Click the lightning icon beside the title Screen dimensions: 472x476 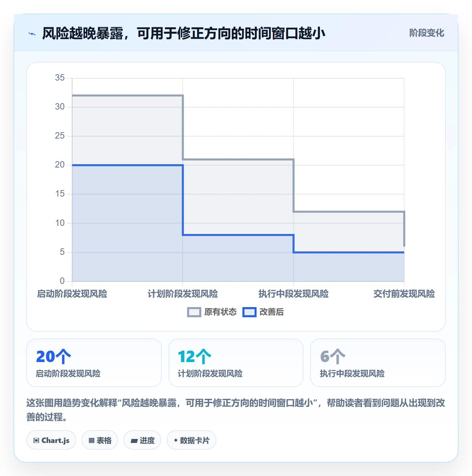32,34
